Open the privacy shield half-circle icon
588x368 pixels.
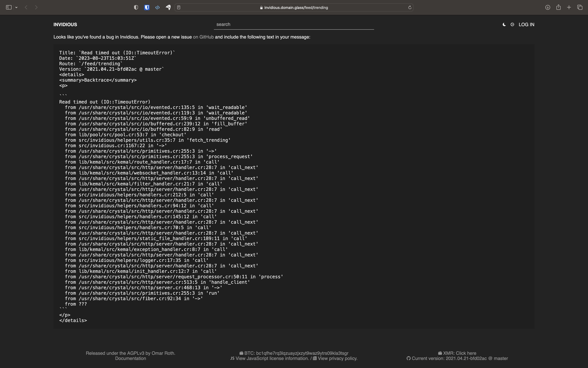pos(136,7)
